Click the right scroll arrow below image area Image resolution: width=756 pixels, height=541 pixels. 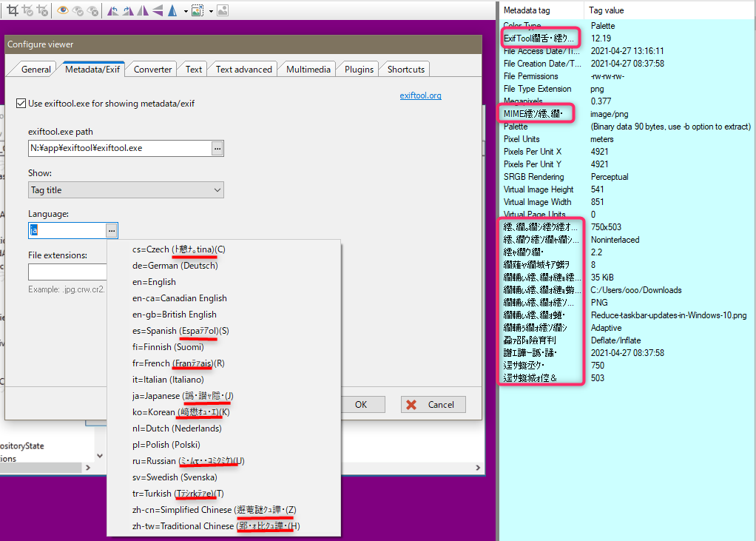point(478,467)
